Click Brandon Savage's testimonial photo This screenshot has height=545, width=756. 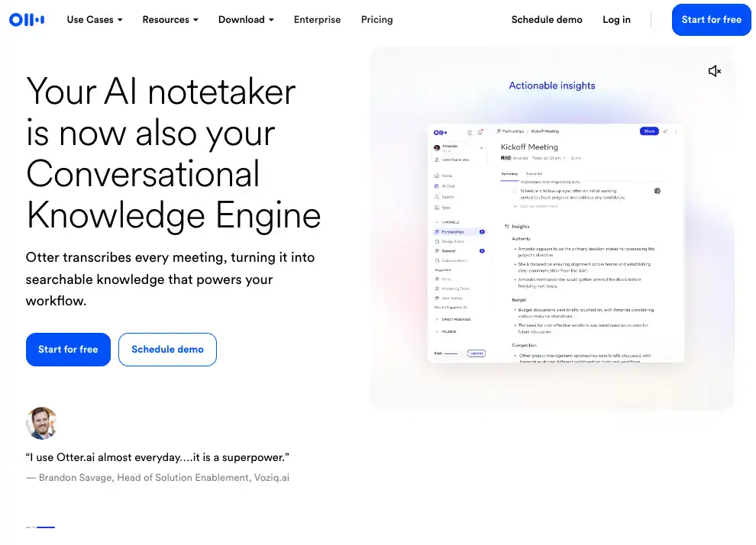[41, 423]
